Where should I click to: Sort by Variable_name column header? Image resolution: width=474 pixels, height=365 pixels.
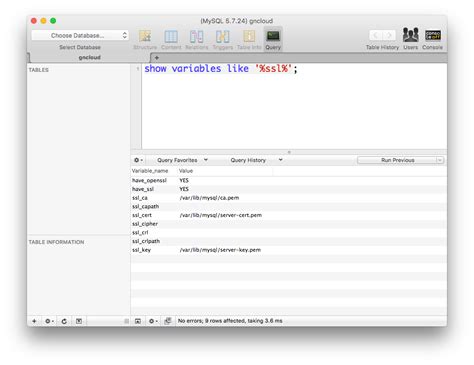150,171
